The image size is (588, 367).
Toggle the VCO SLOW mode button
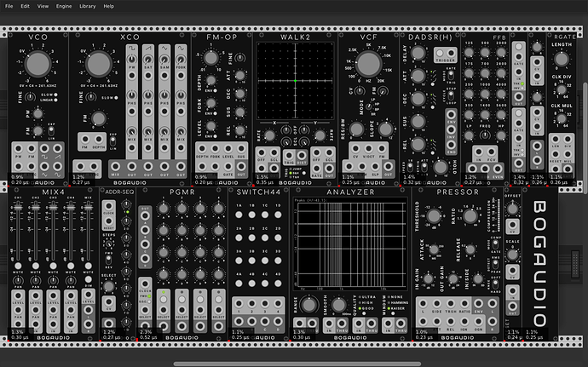tap(55, 95)
